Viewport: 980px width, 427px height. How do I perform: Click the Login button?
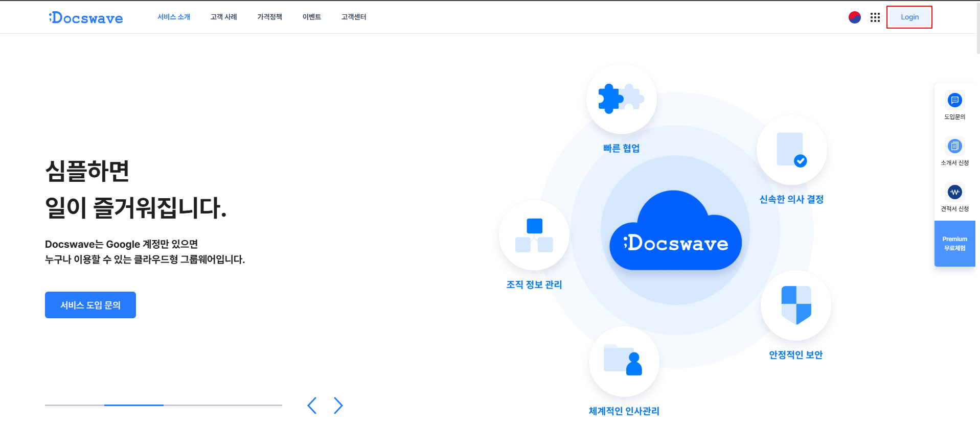(x=909, y=17)
